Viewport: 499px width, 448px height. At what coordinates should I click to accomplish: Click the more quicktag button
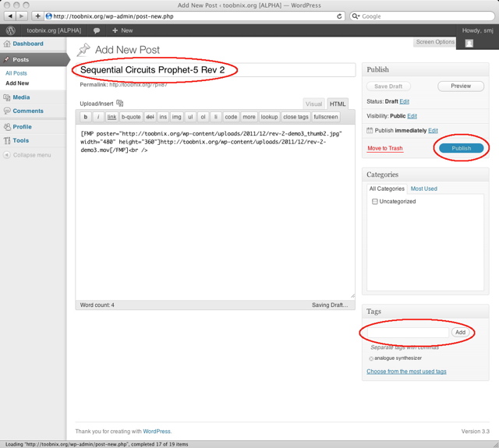click(249, 117)
